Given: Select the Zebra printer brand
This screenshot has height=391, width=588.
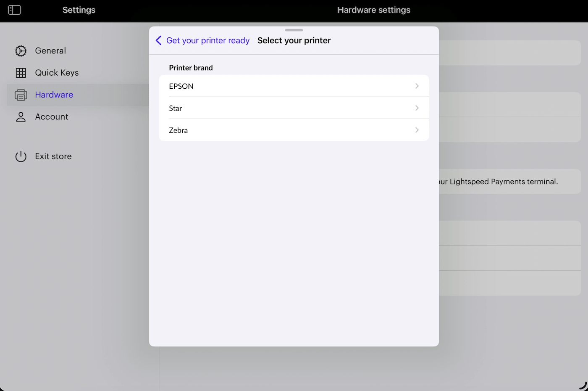Looking at the screenshot, I should click(x=294, y=130).
